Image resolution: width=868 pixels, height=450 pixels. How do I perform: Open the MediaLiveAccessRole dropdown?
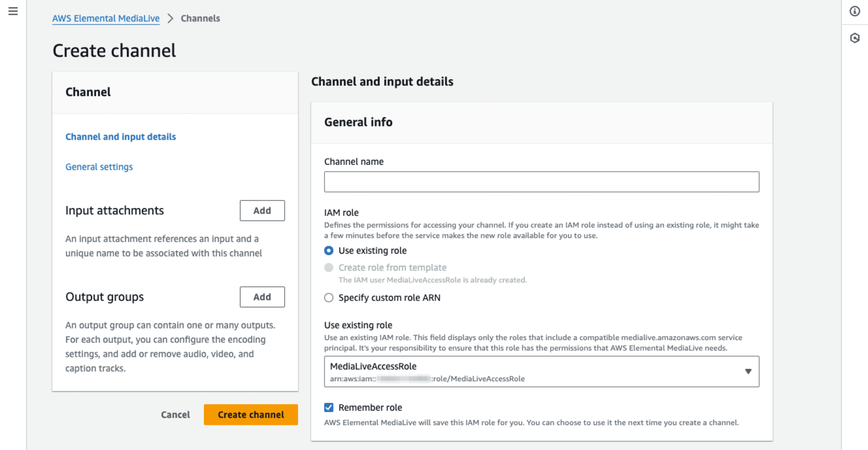coord(542,372)
